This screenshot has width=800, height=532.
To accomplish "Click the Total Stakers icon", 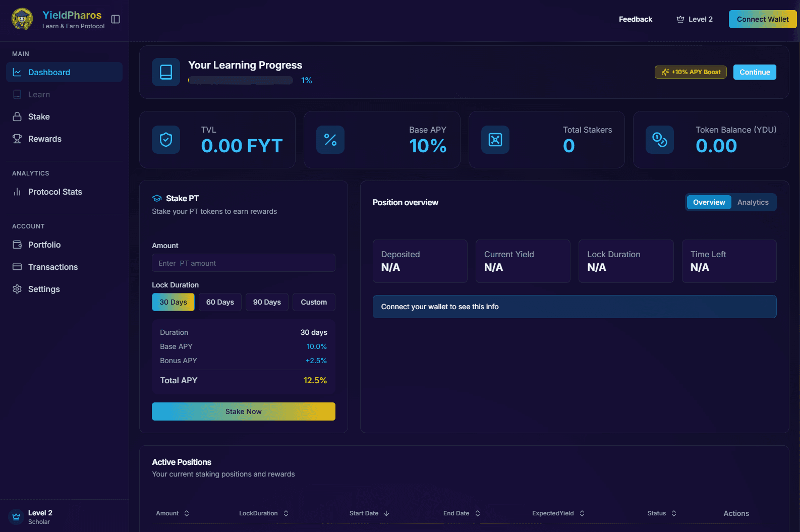I will coord(495,140).
